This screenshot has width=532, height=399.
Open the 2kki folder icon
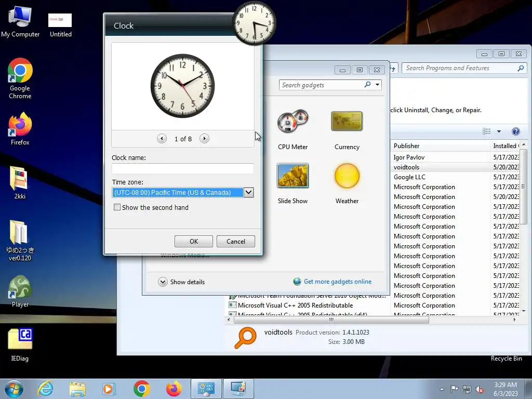(20, 182)
